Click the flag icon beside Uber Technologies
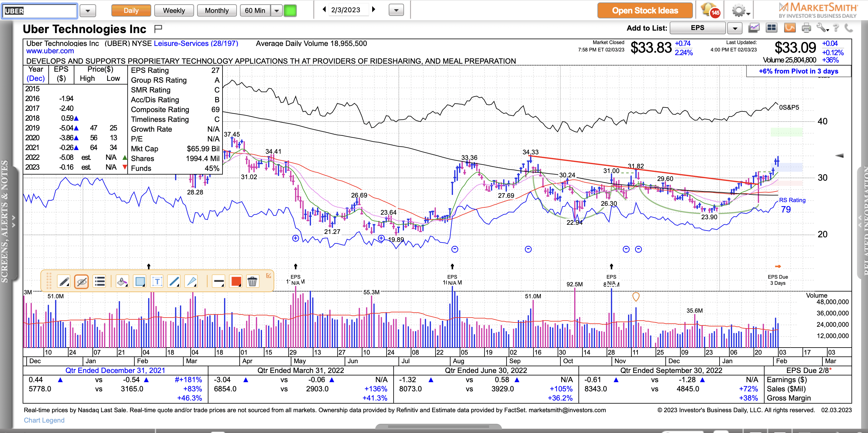The height and width of the screenshot is (433, 868). pos(158,29)
